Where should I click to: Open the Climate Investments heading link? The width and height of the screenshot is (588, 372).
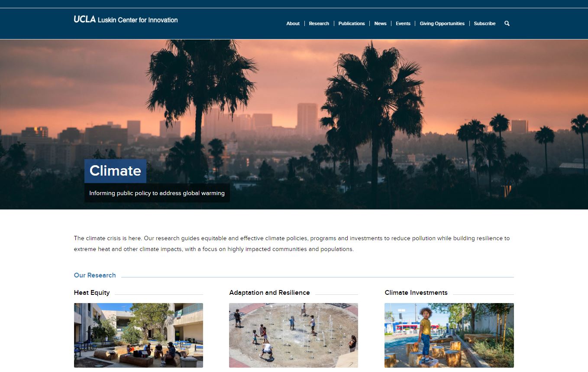(416, 293)
